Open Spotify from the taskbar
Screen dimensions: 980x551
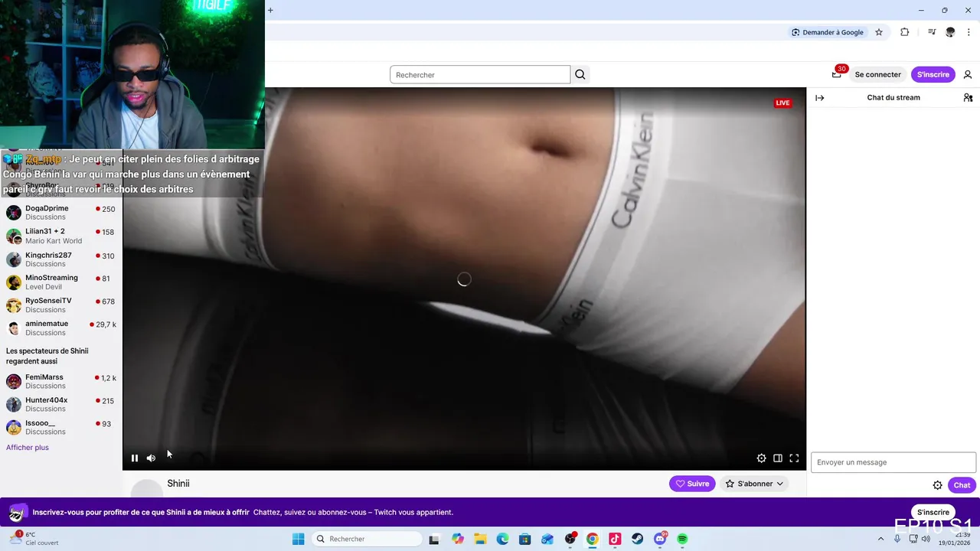click(x=682, y=539)
